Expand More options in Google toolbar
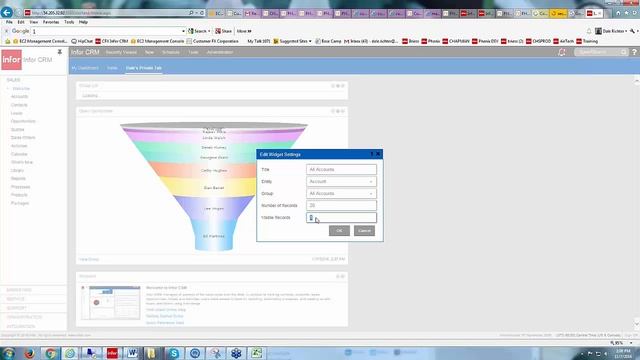 [x=244, y=31]
